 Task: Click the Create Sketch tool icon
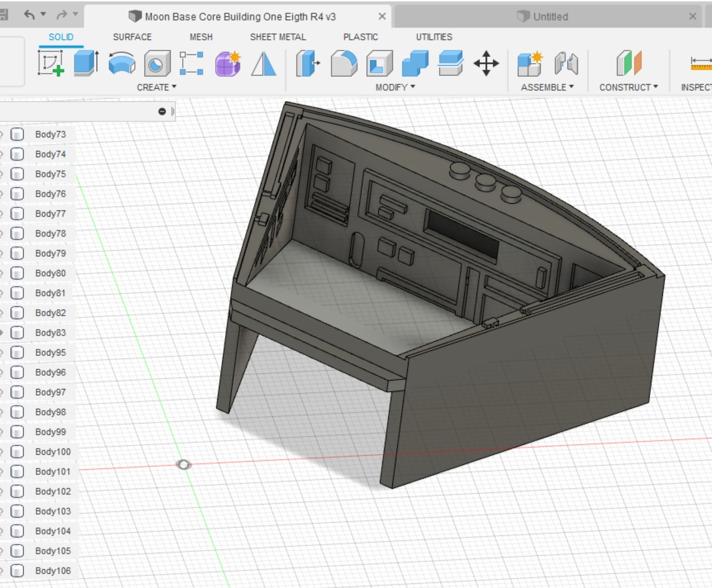click(x=51, y=63)
